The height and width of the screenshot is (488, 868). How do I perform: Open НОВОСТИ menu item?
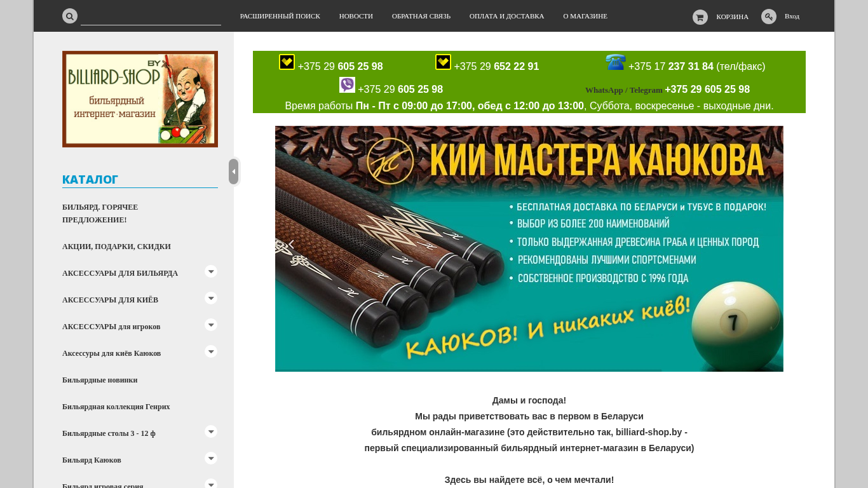(x=356, y=16)
